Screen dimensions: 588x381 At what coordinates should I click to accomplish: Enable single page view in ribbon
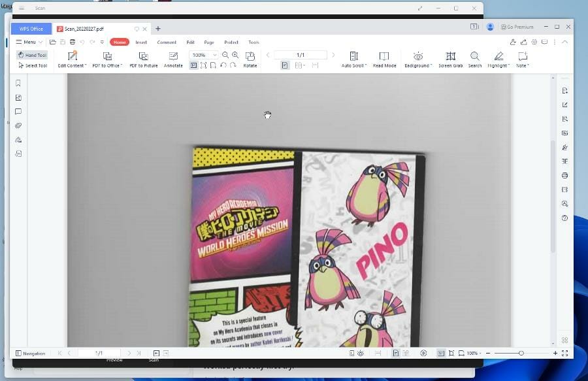point(285,65)
